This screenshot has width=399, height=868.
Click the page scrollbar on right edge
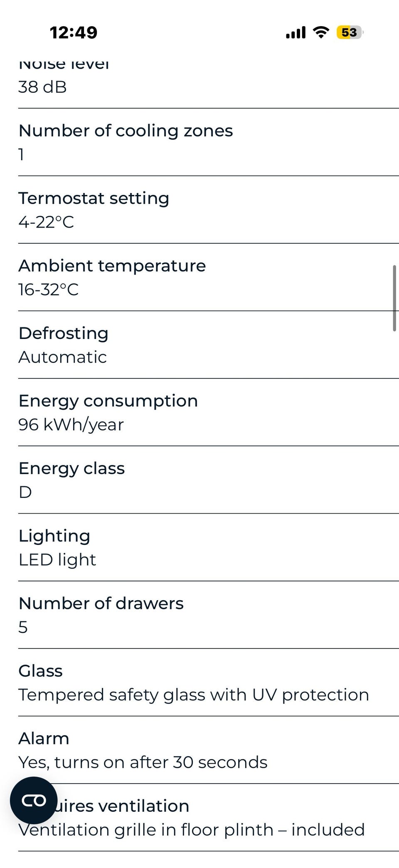point(394,298)
